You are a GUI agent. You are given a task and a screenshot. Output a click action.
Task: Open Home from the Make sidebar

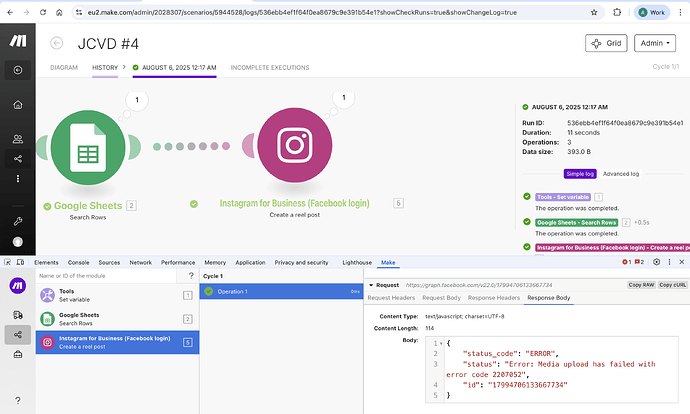tap(18, 105)
